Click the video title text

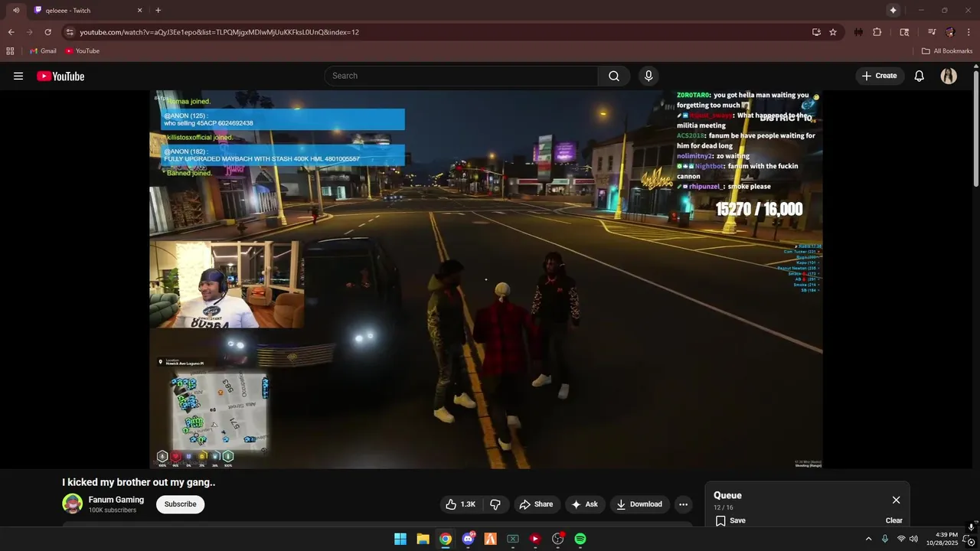point(139,482)
